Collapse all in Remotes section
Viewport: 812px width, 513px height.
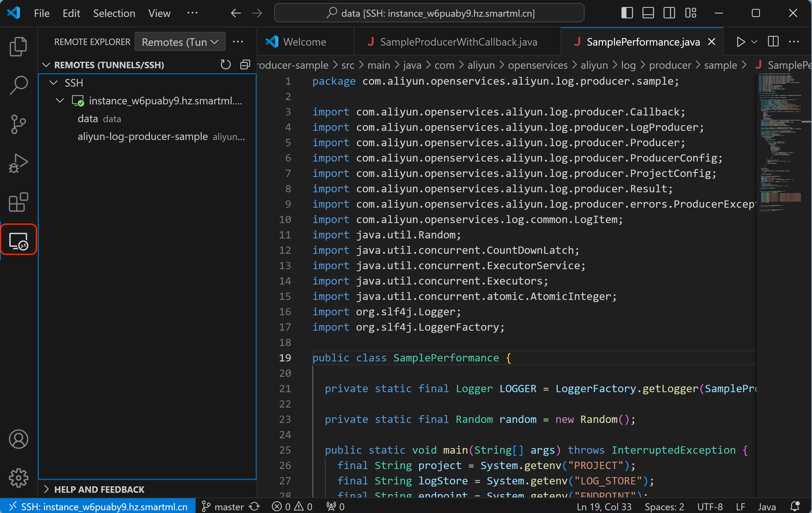(x=245, y=65)
